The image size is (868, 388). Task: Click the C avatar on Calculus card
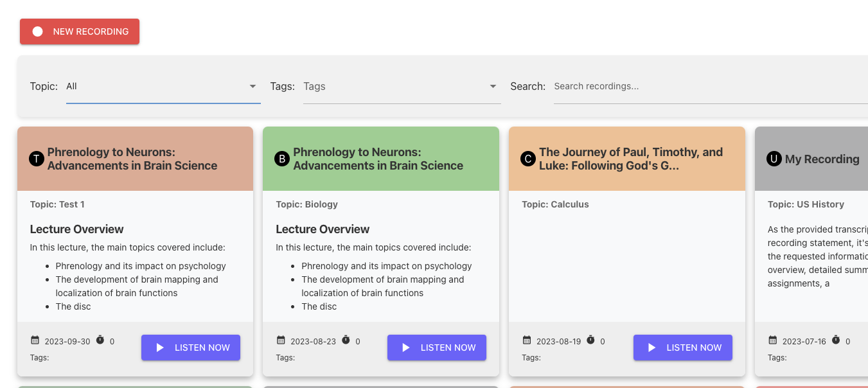coord(528,159)
